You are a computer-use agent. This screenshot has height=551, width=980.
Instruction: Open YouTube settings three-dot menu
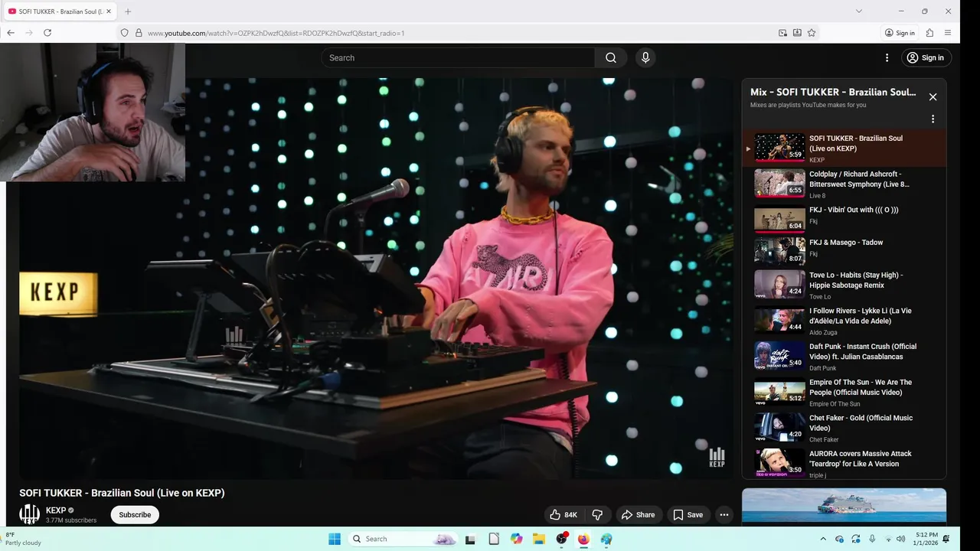tap(887, 57)
